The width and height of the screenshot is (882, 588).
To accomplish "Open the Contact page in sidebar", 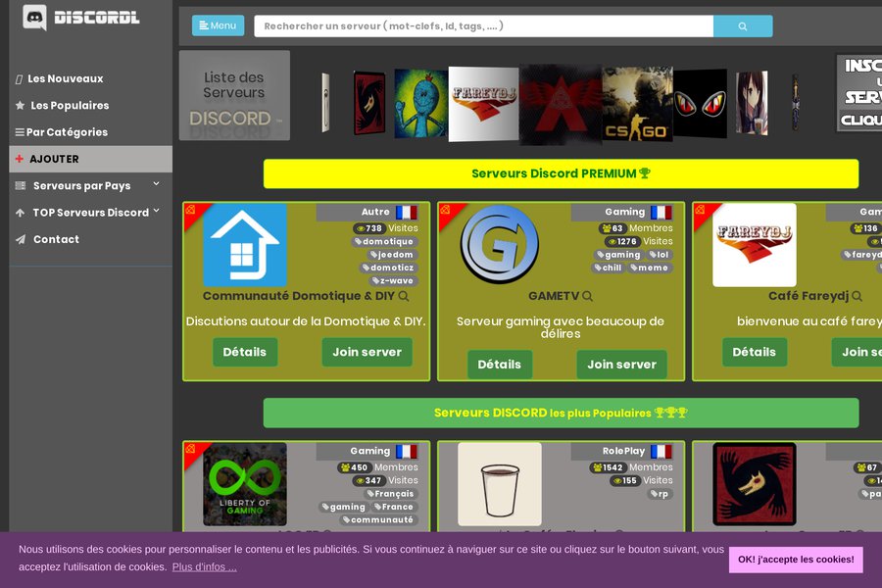I will tap(56, 239).
